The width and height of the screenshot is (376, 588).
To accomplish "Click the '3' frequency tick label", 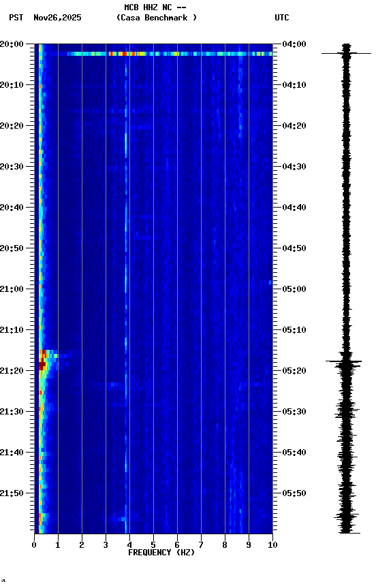I will pos(106,545).
